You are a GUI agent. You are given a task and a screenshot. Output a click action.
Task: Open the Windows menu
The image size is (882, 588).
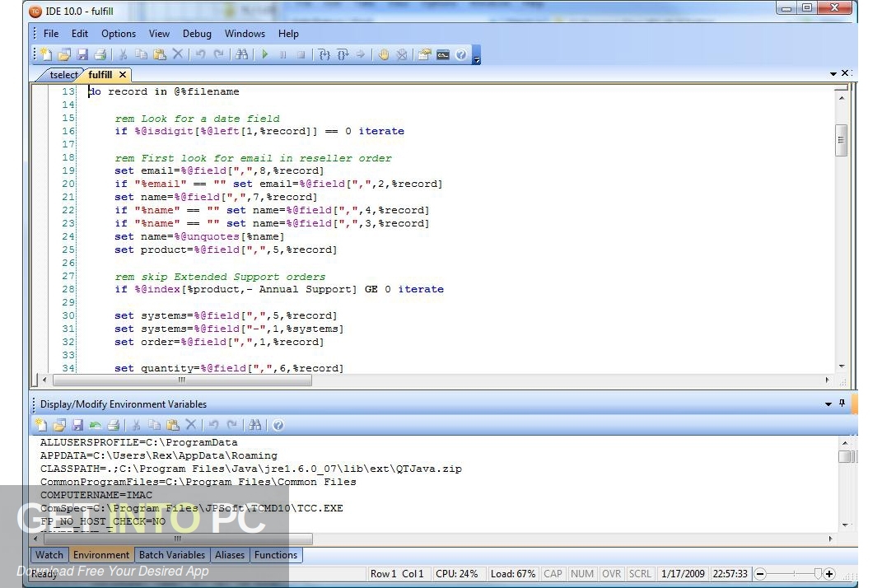[245, 34]
